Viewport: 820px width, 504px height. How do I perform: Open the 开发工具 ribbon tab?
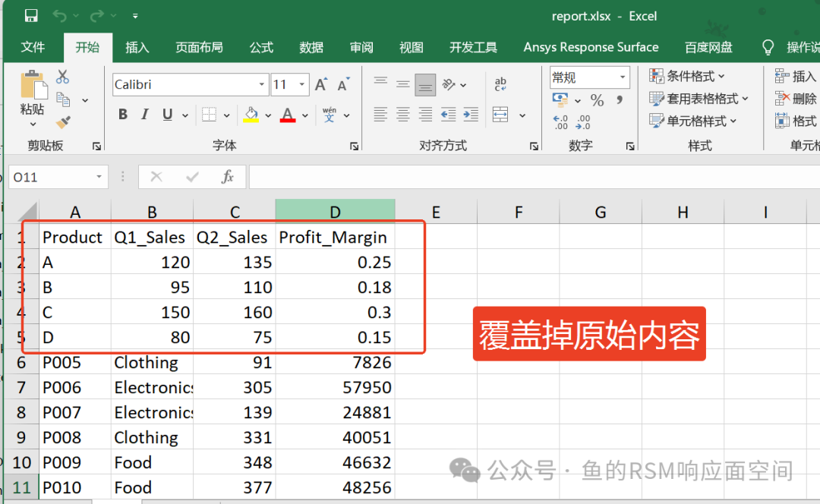[x=473, y=47]
